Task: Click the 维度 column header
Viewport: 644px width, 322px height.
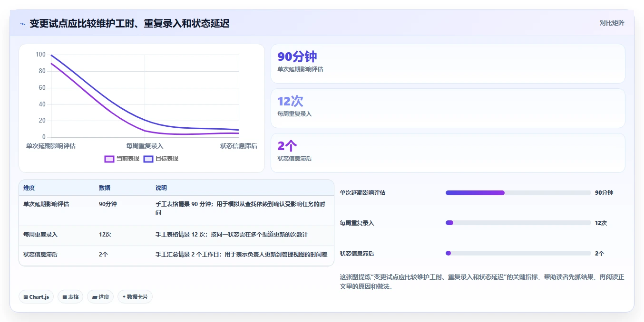Action: click(29, 188)
